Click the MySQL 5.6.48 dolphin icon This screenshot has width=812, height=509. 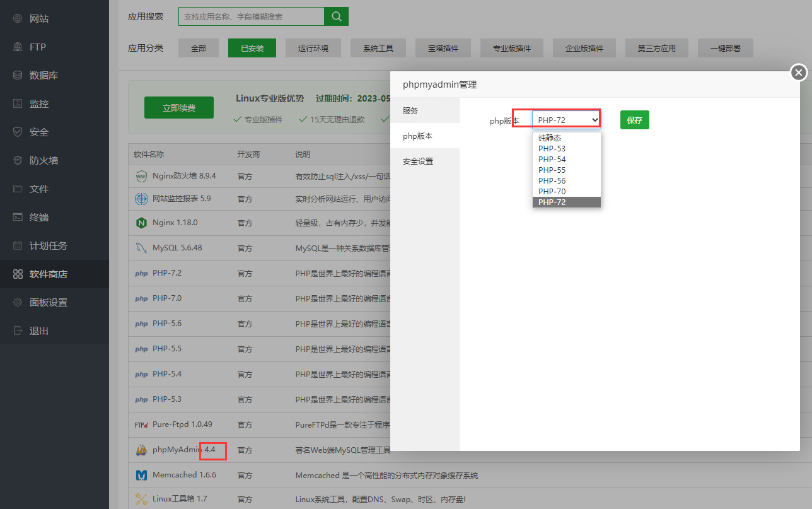click(141, 249)
